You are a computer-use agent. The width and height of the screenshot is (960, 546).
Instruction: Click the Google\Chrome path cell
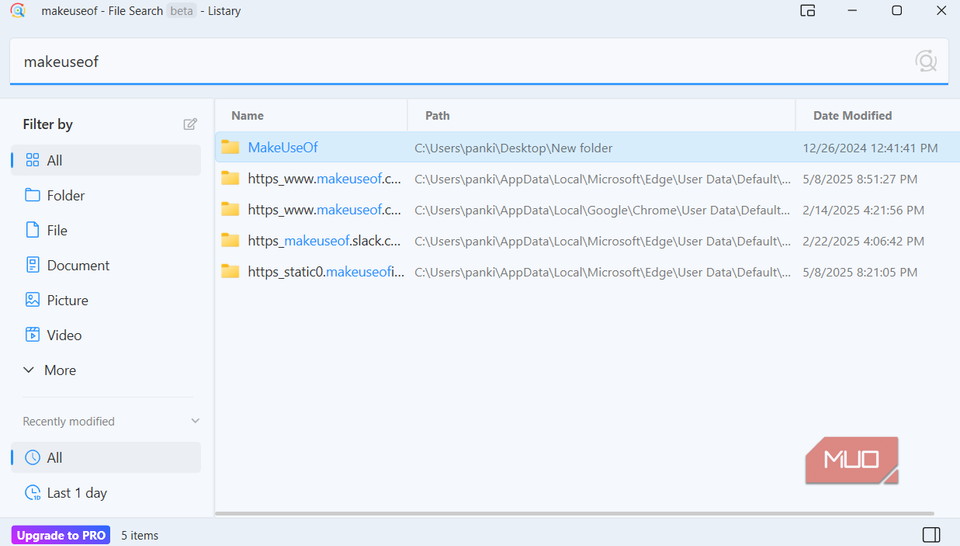pyautogui.click(x=602, y=210)
